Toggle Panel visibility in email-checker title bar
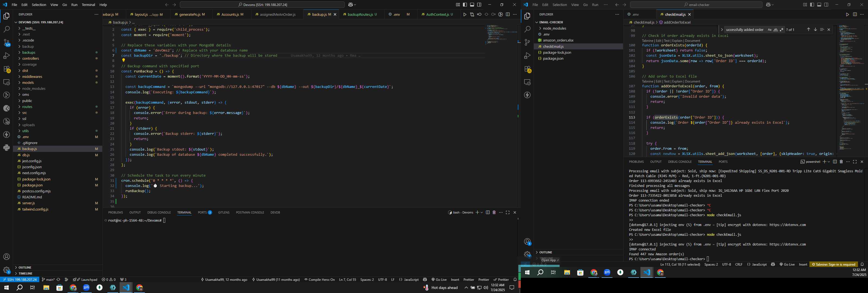The image size is (868, 293). click(819, 5)
